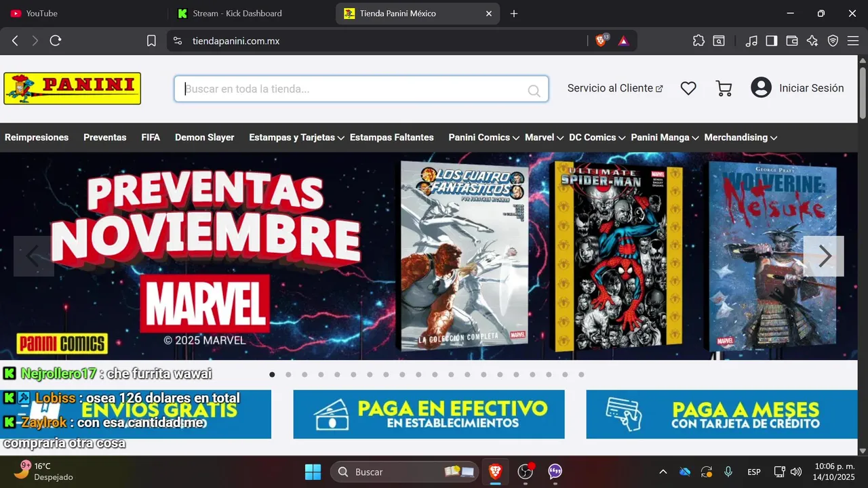Expand Merchandising dropdown menu
Viewport: 868px width, 488px height.
click(741, 138)
